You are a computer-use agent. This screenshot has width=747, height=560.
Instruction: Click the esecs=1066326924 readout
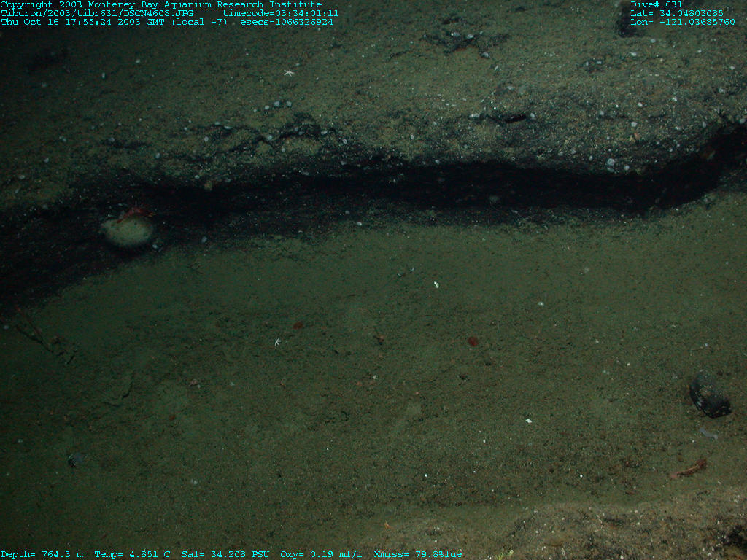[286, 22]
